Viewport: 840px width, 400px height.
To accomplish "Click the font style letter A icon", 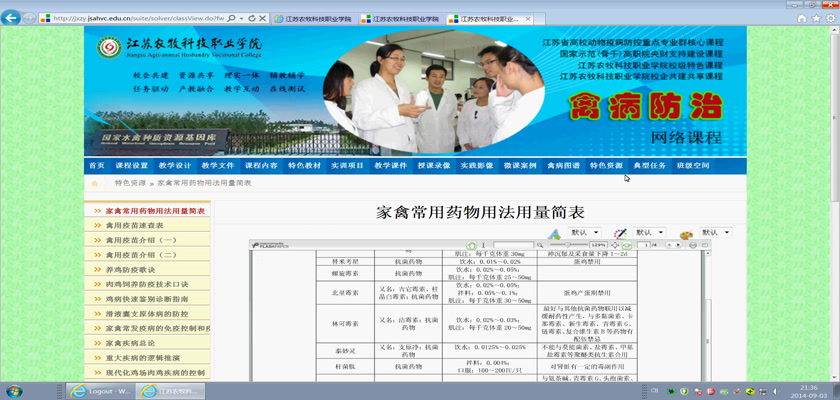I will [x=554, y=234].
